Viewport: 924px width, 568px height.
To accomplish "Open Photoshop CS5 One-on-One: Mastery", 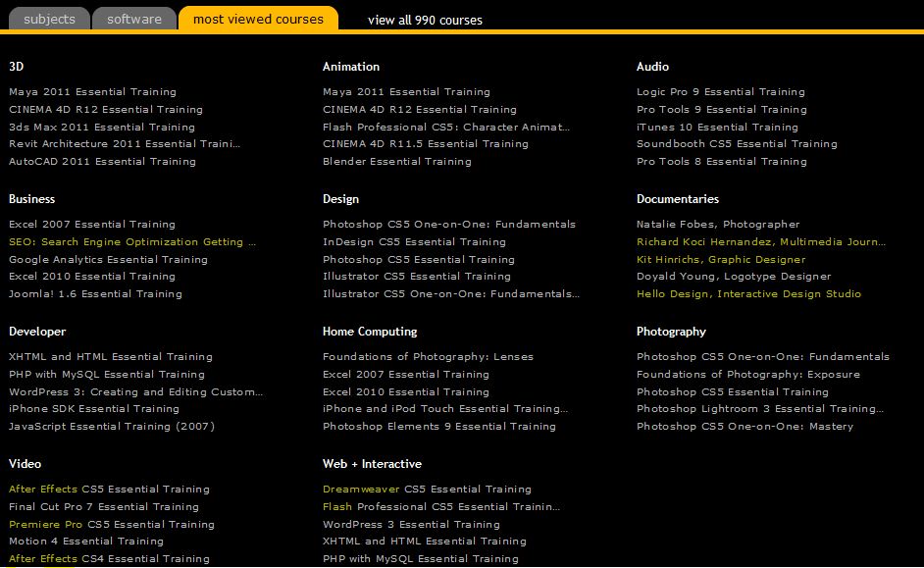I will pyautogui.click(x=744, y=427).
